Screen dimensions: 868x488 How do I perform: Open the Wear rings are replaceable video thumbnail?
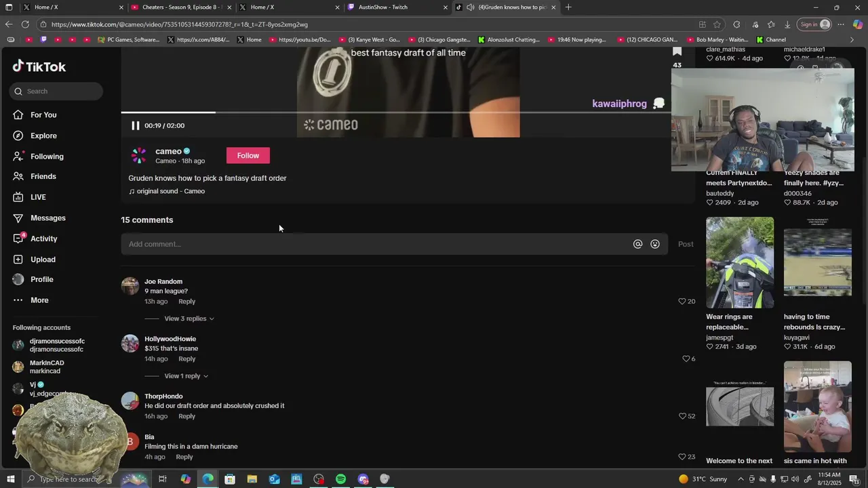740,262
